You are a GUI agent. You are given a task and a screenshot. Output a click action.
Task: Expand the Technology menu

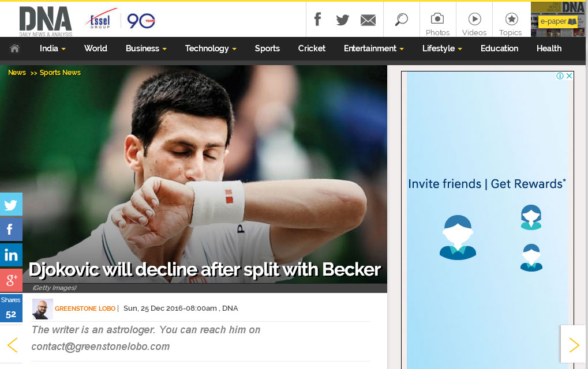click(x=211, y=48)
